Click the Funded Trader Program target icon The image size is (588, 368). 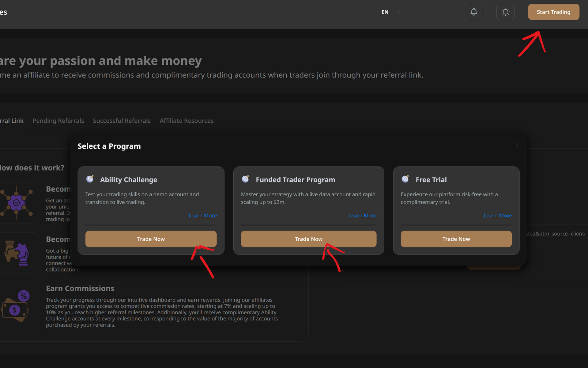click(x=246, y=179)
